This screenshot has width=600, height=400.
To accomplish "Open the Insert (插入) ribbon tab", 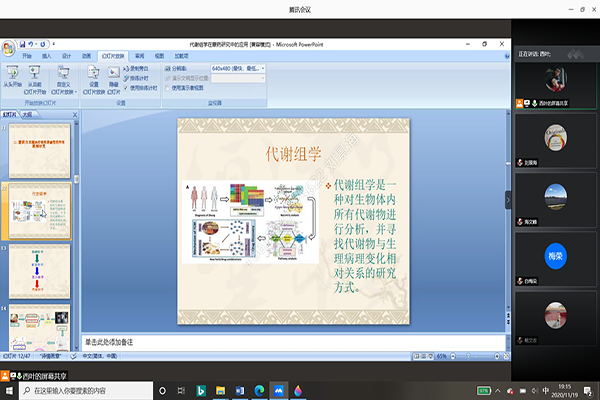I will (46, 56).
